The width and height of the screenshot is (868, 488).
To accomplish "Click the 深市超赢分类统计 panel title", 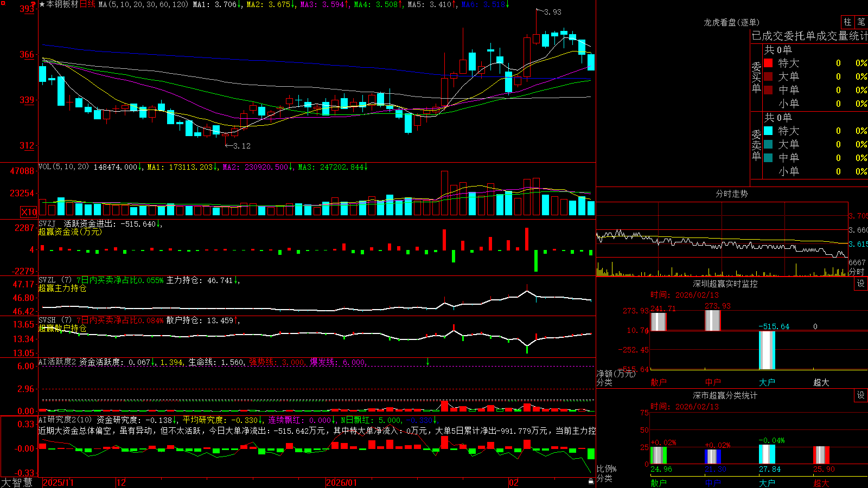I will 725,395.
